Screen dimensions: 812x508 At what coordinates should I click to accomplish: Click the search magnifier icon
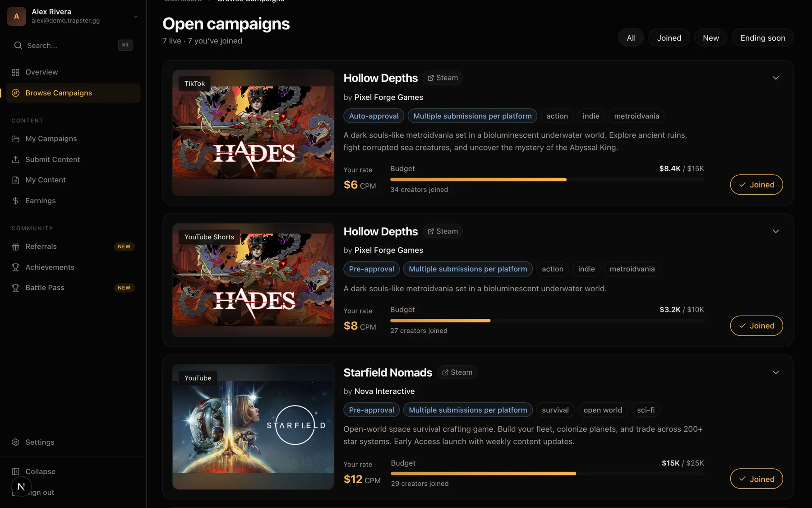point(18,45)
